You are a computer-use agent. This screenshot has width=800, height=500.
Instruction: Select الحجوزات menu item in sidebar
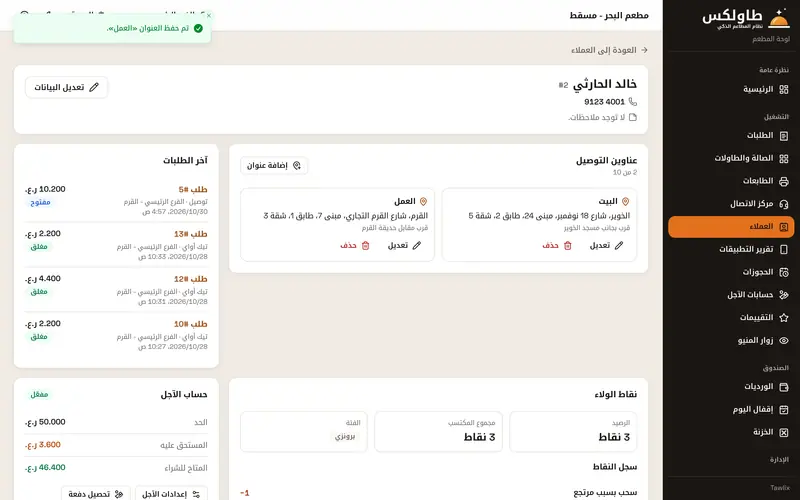731,272
